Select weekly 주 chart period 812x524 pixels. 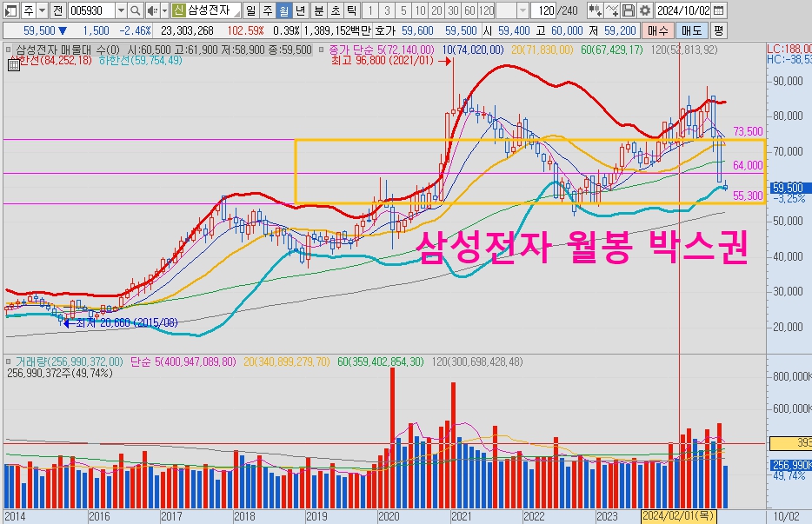(x=267, y=10)
